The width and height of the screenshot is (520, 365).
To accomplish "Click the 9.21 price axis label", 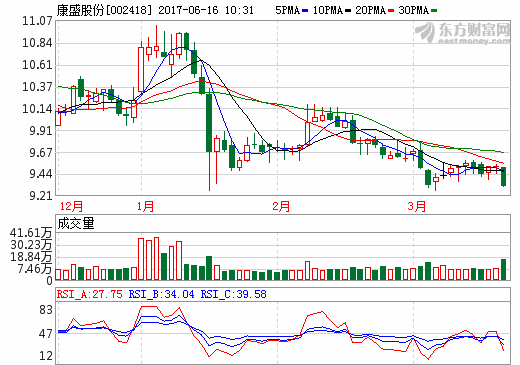I will [41, 196].
